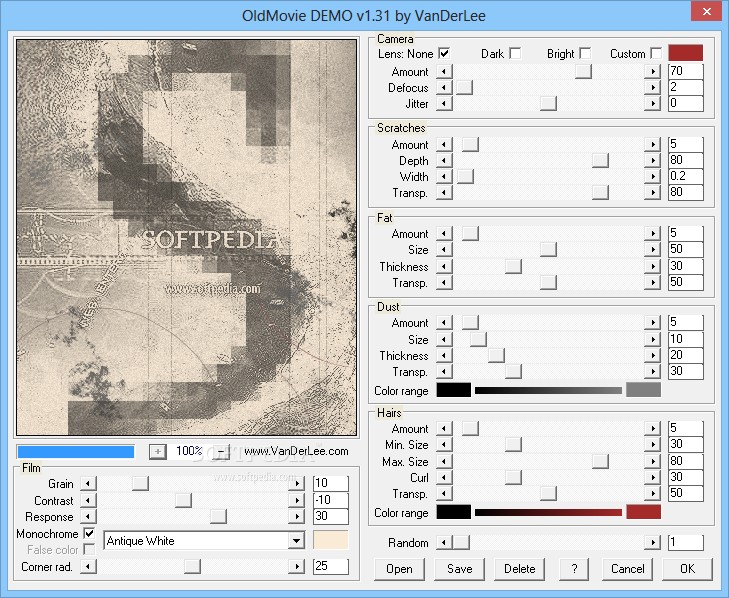
Task: Click Grain right arrow
Action: point(296,484)
